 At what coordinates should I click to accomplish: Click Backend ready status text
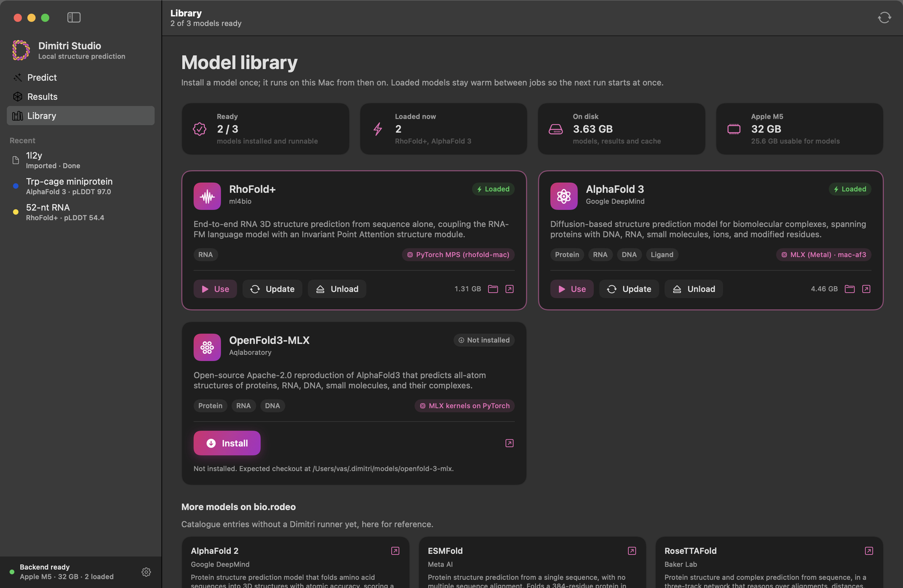pos(45,567)
